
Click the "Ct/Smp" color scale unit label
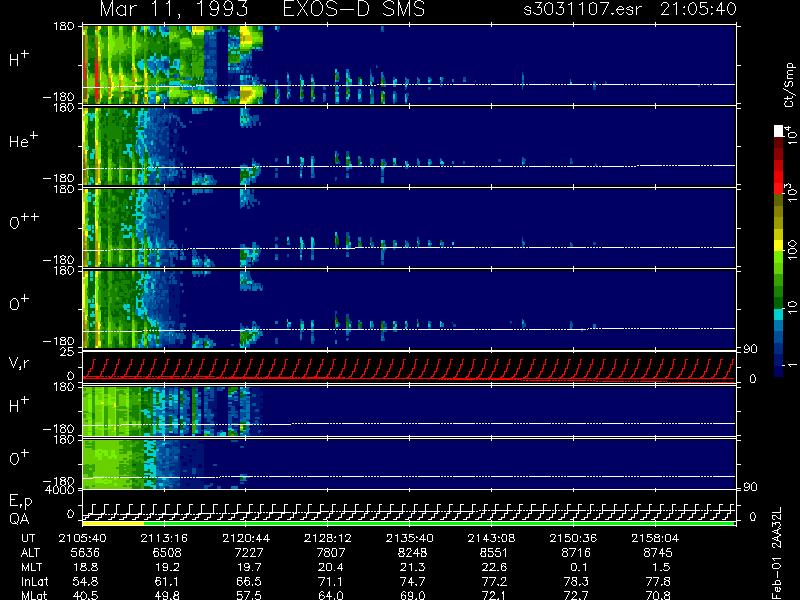789,85
